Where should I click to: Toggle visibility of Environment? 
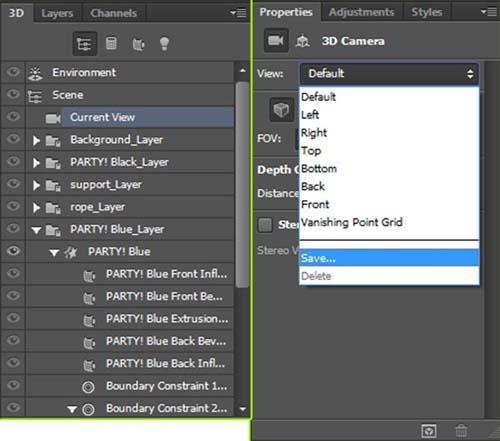point(13,72)
